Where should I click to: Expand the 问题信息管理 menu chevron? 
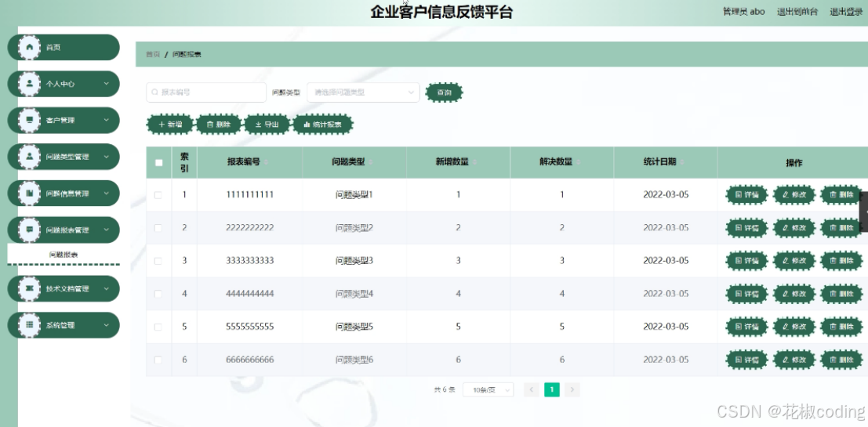tap(107, 194)
